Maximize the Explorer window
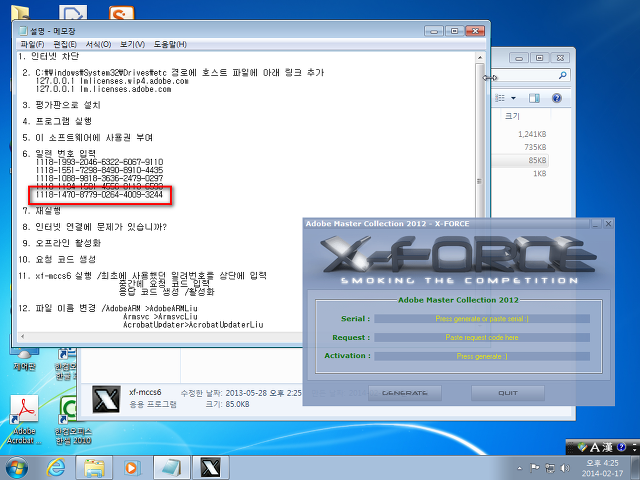The height and width of the screenshot is (480, 640). [x=539, y=58]
